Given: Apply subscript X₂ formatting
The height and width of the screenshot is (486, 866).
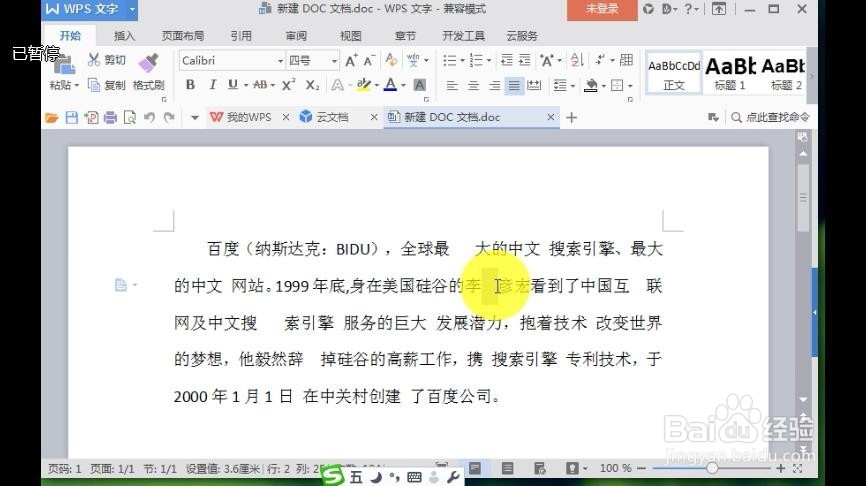Looking at the screenshot, I should pos(312,84).
